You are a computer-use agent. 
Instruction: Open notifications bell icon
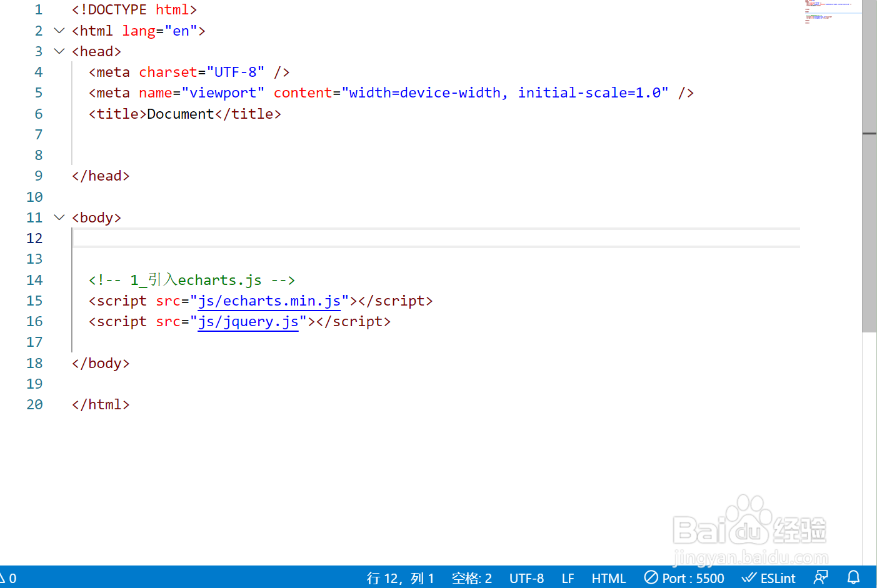pos(854,577)
